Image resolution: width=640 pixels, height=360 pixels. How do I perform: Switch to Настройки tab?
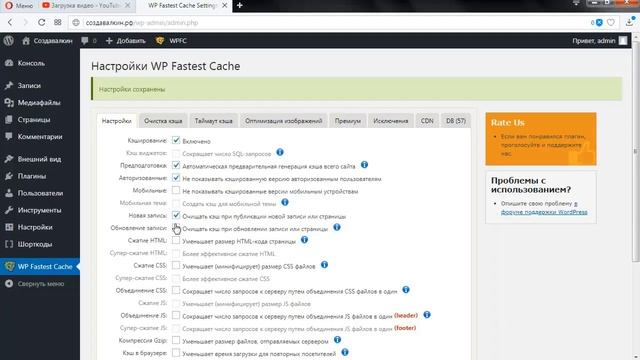[x=116, y=121]
